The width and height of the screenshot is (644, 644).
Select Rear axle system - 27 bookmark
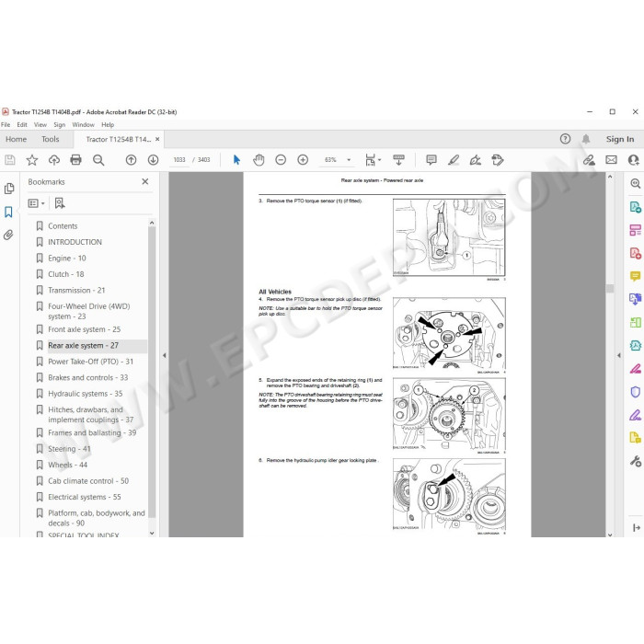pos(83,345)
